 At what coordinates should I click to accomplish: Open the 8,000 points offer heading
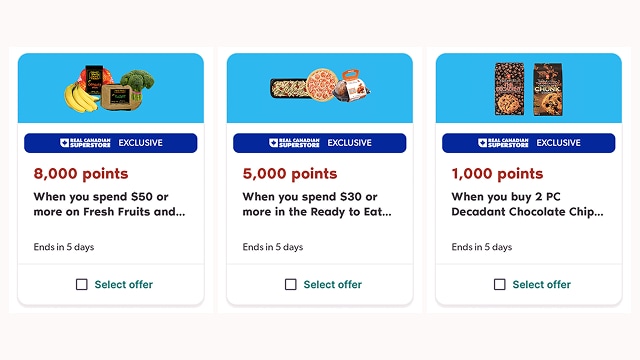coord(81,174)
